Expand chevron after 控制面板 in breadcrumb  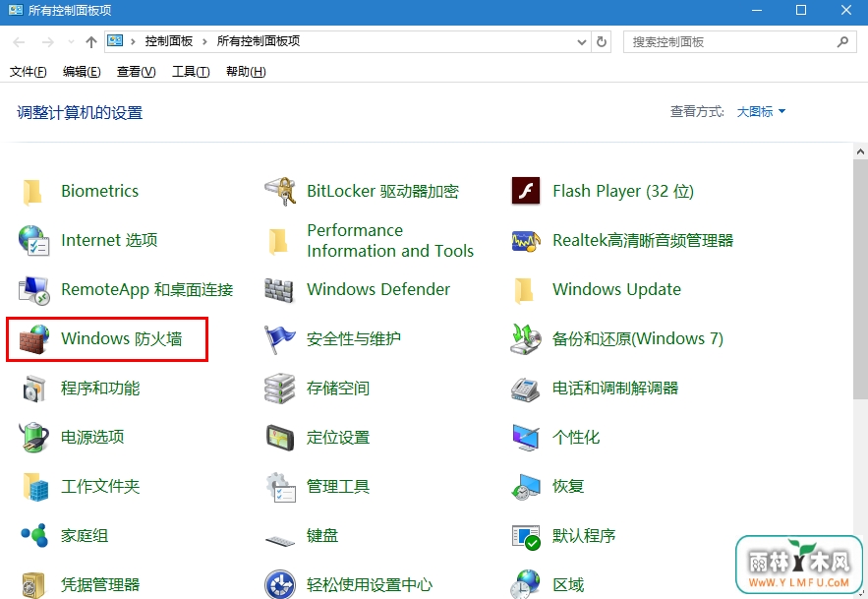pos(204,41)
